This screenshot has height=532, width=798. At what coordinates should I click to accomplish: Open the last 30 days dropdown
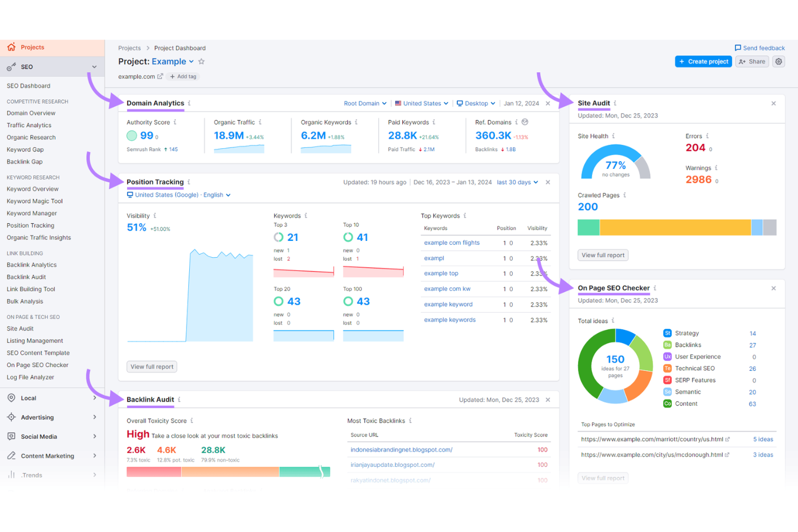pos(518,182)
